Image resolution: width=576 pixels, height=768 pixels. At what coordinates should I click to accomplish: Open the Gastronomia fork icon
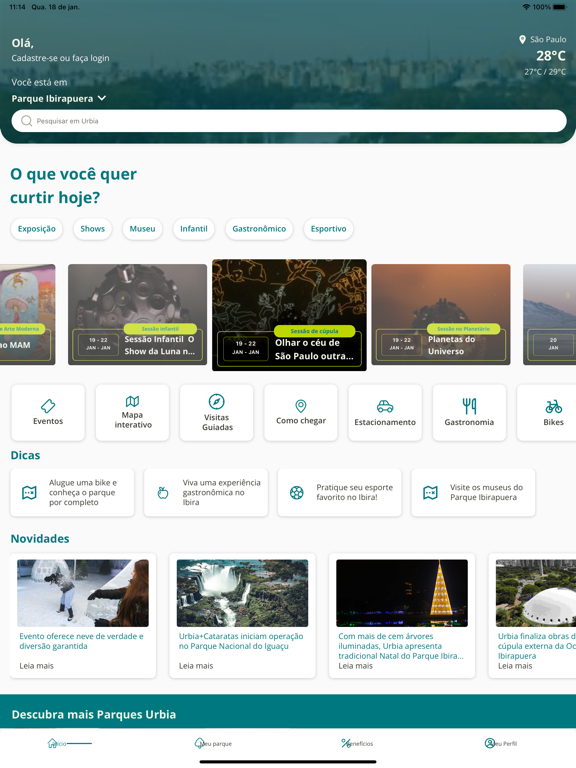point(469,406)
